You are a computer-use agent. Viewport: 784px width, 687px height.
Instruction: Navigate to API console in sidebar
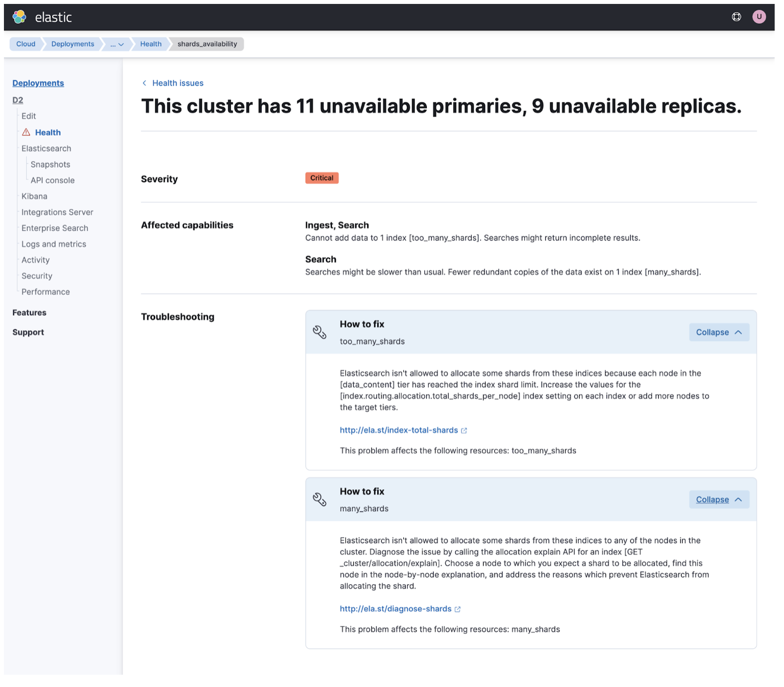(53, 180)
